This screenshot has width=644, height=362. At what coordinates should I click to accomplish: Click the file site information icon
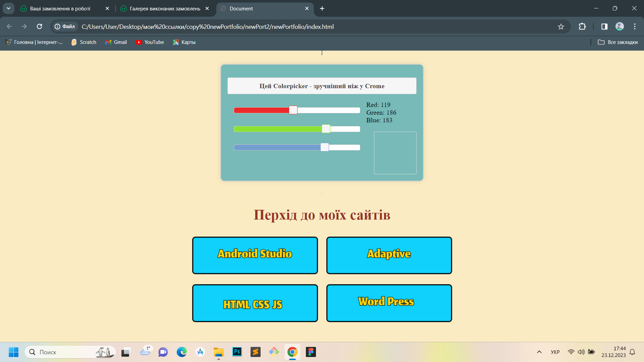click(x=65, y=26)
